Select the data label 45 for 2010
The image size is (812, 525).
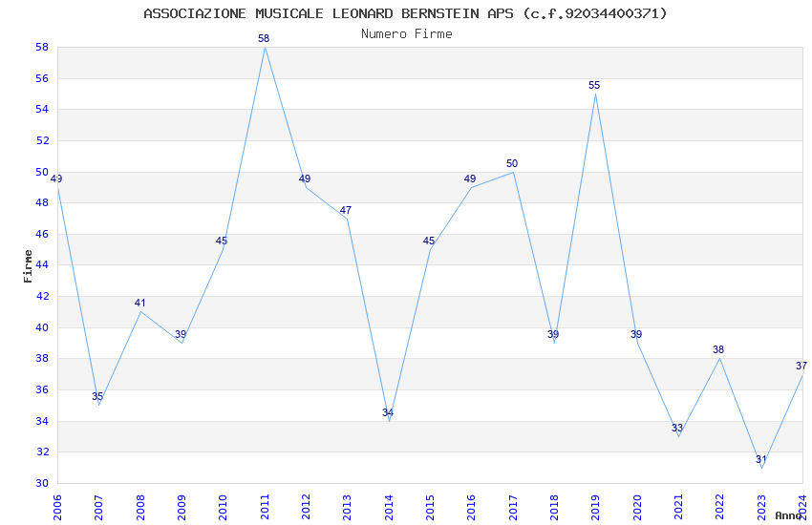222,241
